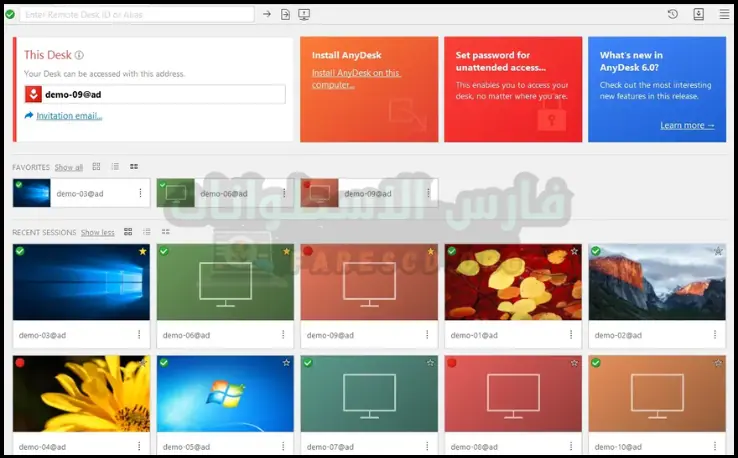Screen dimensions: 738x458
Task: Click the Invitation email link
Action: click(69, 116)
